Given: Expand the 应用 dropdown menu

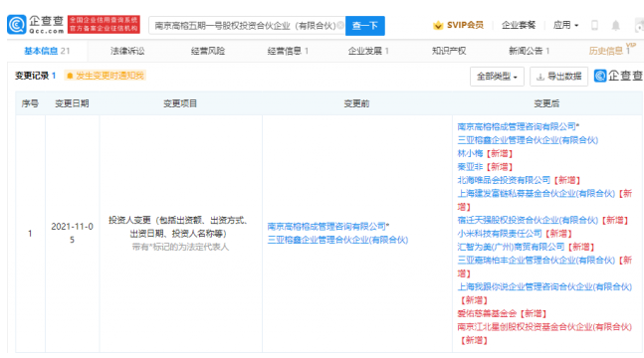Looking at the screenshot, I should click(x=565, y=25).
